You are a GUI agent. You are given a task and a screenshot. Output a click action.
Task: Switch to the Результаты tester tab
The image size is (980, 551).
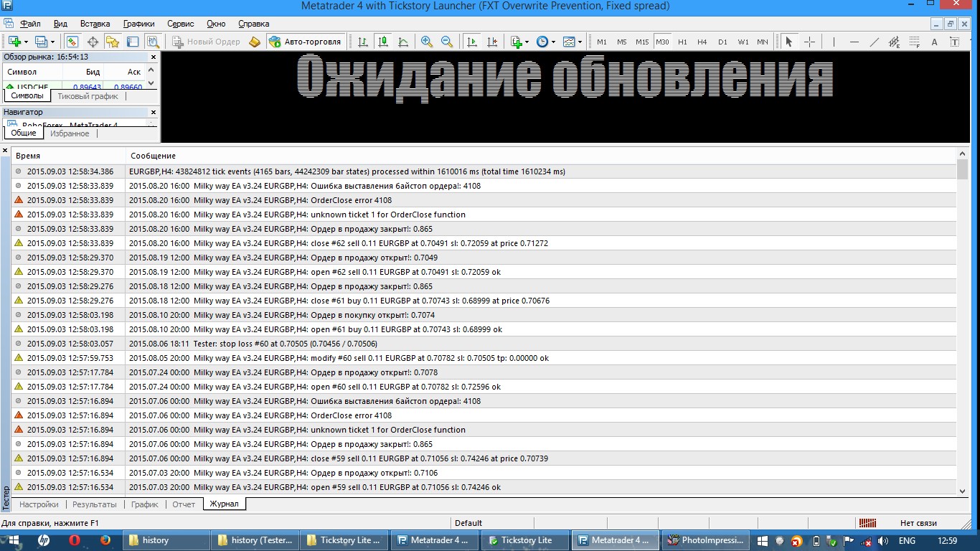click(x=95, y=504)
